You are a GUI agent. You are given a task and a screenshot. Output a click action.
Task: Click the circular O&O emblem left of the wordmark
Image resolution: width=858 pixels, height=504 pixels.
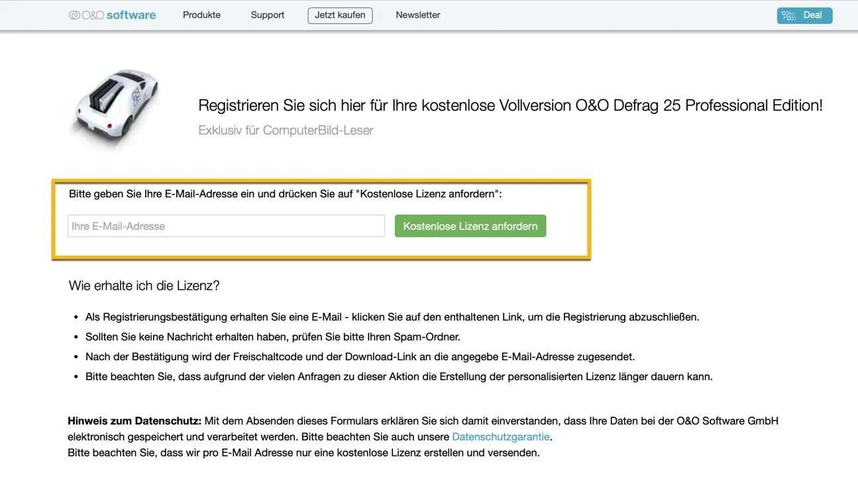pos(73,14)
